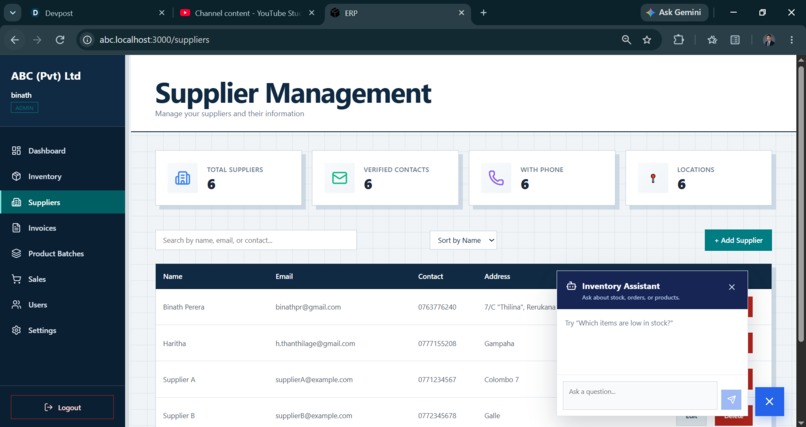The image size is (806, 427).
Task: Click the Inventory Assistant robot icon
Action: point(571,286)
